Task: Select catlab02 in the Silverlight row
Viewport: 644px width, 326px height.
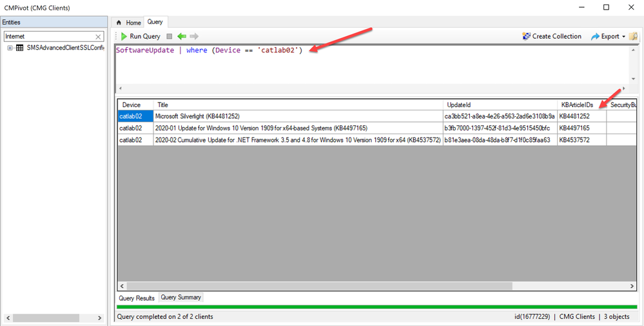Action: click(135, 116)
